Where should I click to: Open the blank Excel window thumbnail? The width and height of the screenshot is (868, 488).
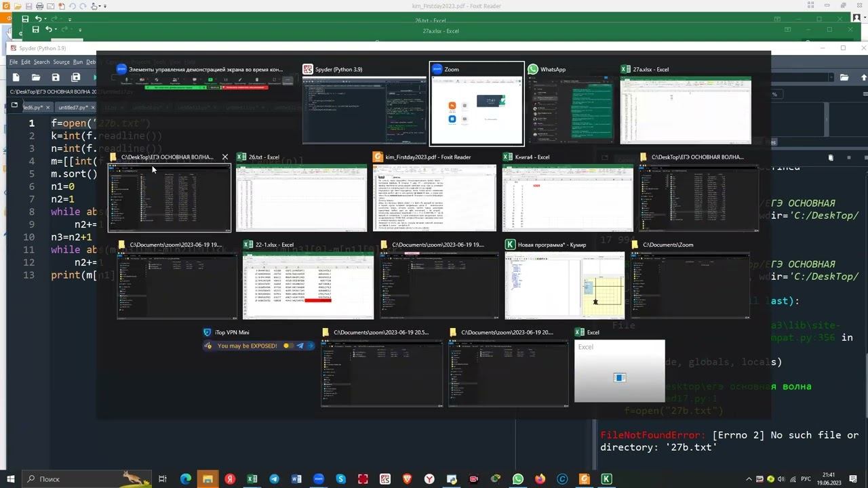(619, 371)
